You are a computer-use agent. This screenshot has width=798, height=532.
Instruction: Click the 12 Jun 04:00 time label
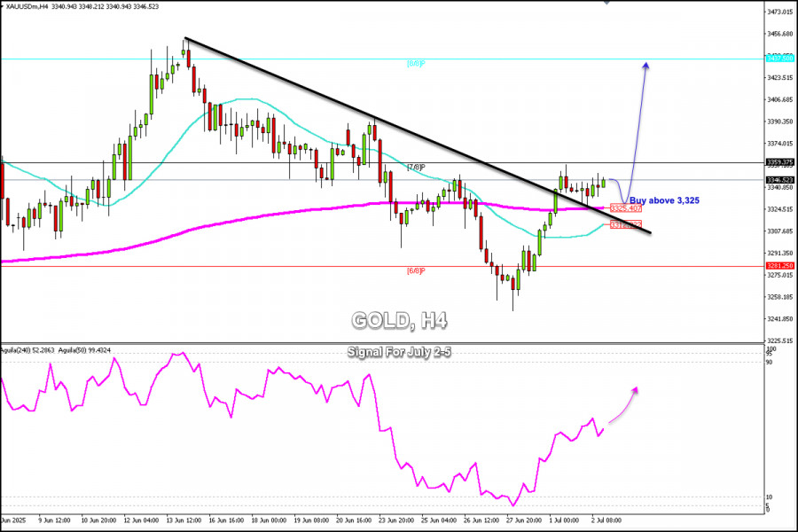[x=142, y=520]
